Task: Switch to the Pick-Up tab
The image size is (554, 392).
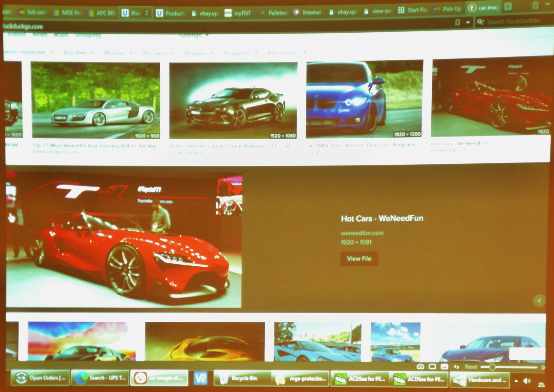Action: (x=447, y=9)
